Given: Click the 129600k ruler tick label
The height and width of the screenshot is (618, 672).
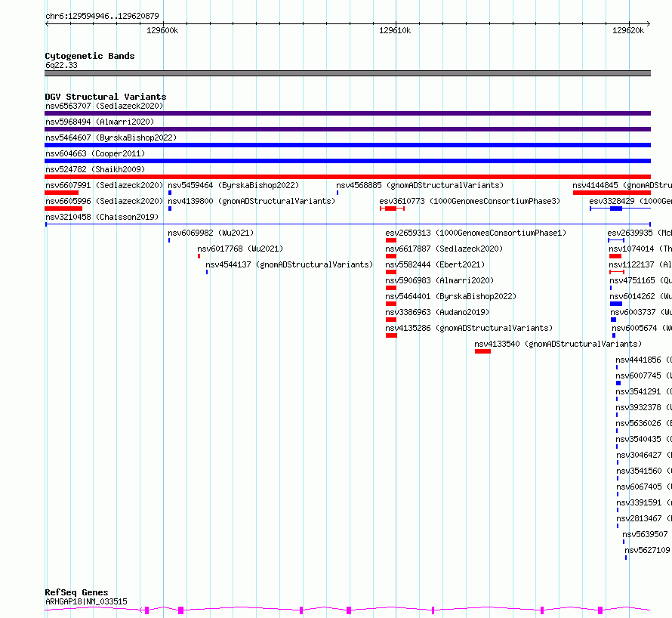Looking at the screenshot, I should pos(162,30).
